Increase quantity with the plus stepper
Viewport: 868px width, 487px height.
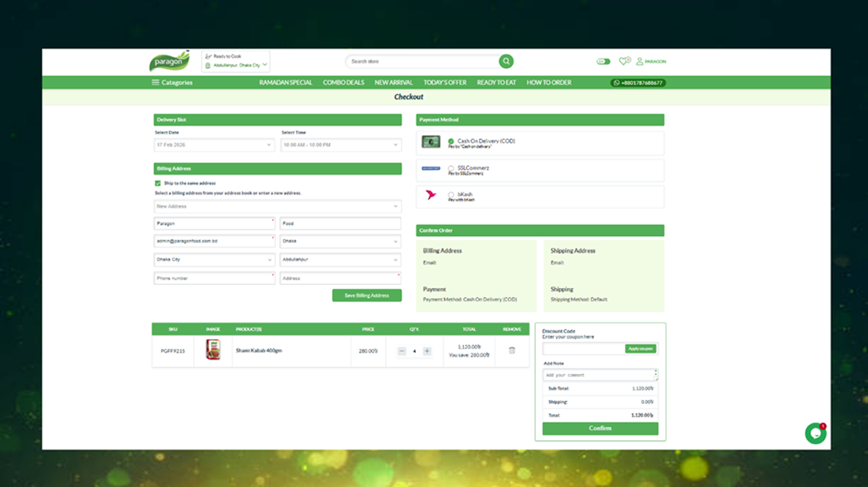pyautogui.click(x=427, y=351)
